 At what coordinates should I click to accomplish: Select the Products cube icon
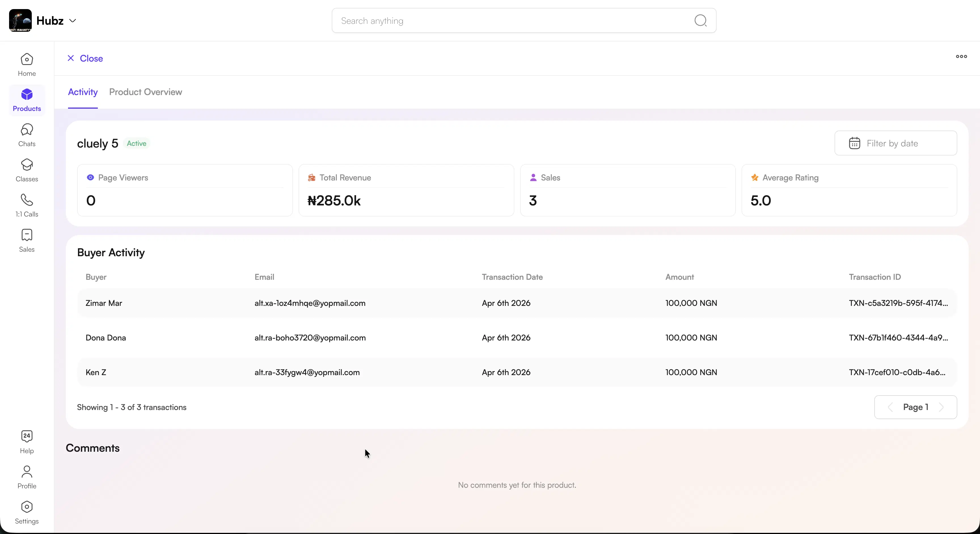click(27, 94)
